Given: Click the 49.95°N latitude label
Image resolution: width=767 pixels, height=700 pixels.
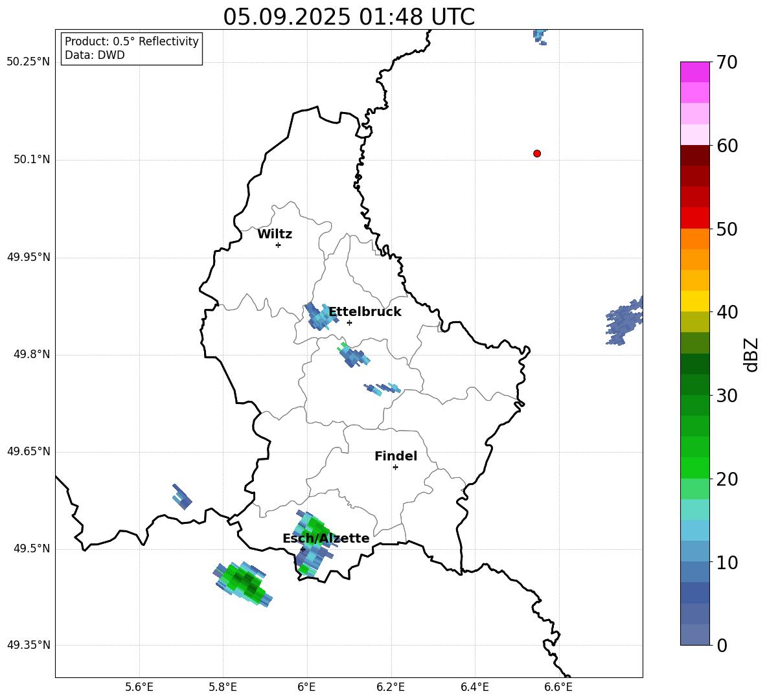Looking at the screenshot, I should click(29, 257).
